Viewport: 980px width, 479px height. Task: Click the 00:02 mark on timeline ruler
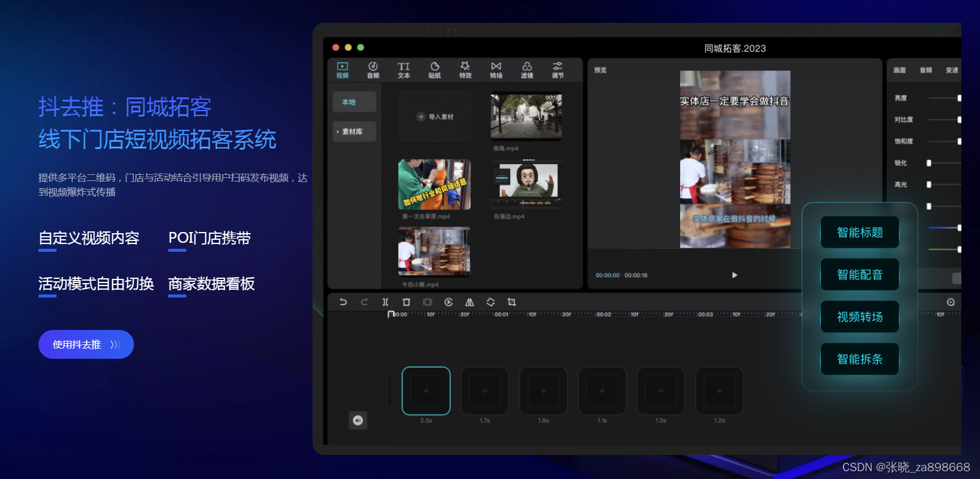click(604, 314)
